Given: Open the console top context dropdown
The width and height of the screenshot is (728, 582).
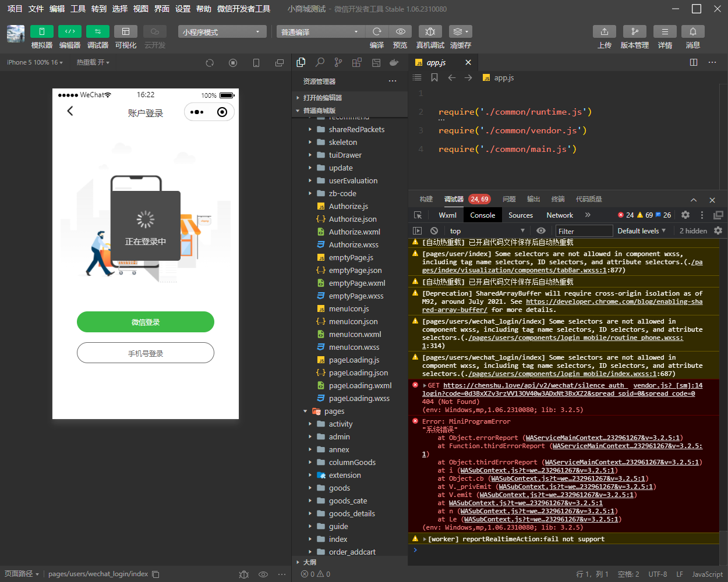Looking at the screenshot, I should (x=487, y=230).
